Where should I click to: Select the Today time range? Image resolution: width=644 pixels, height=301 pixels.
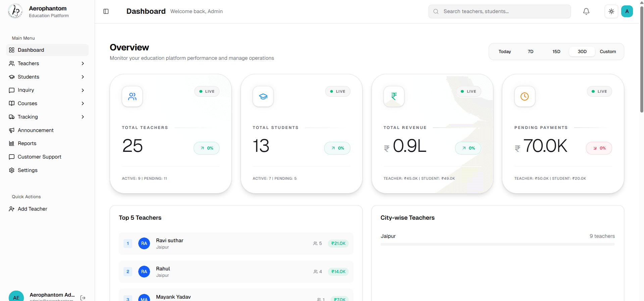(505, 52)
